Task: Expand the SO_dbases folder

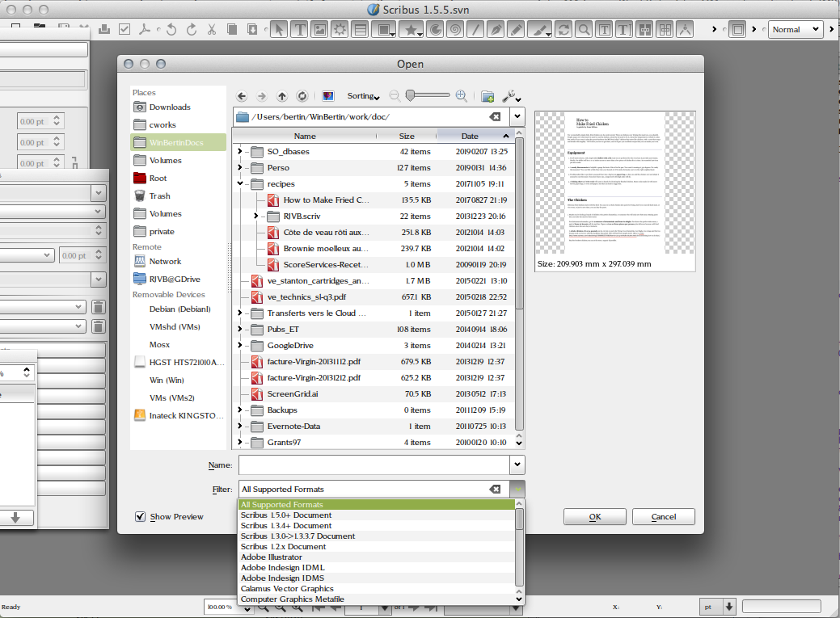Action: tap(240, 152)
